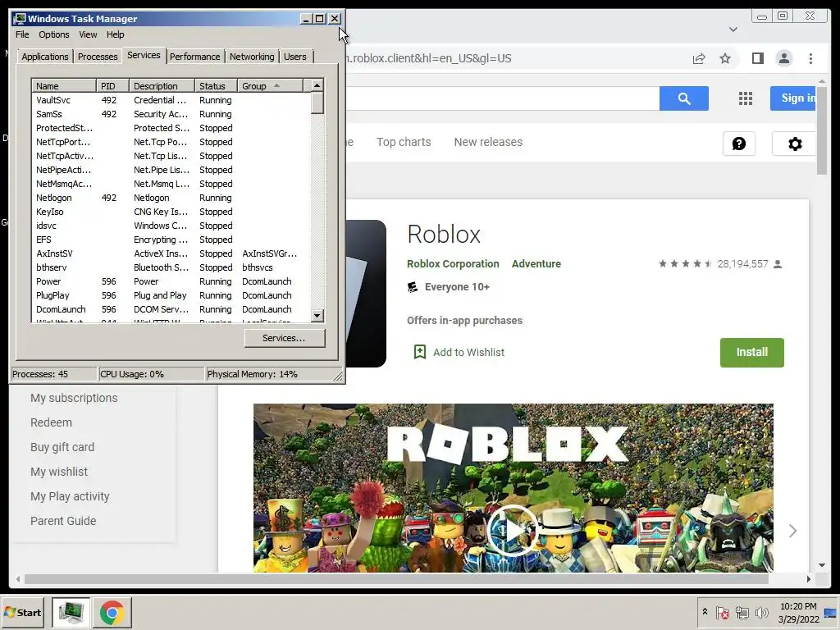Open the Google apps grid icon
Screen dimensions: 840x630
pos(745,98)
